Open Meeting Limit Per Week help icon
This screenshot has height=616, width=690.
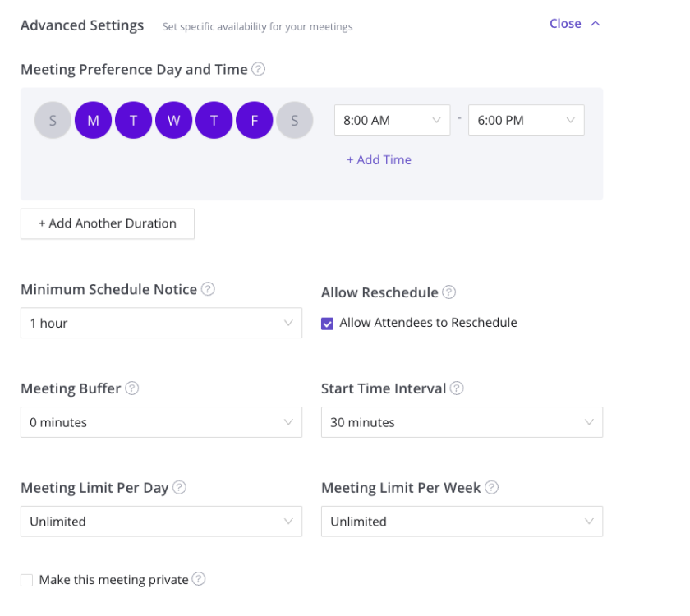[x=491, y=487]
